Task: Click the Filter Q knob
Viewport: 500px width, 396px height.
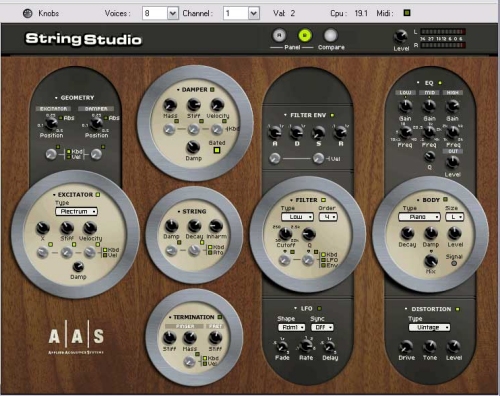Action: click(309, 234)
